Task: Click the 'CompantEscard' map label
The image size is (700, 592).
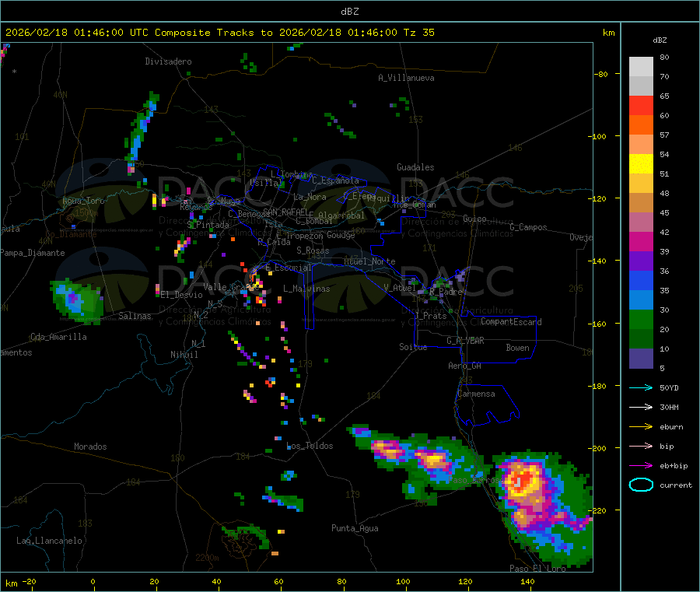Action: click(511, 322)
